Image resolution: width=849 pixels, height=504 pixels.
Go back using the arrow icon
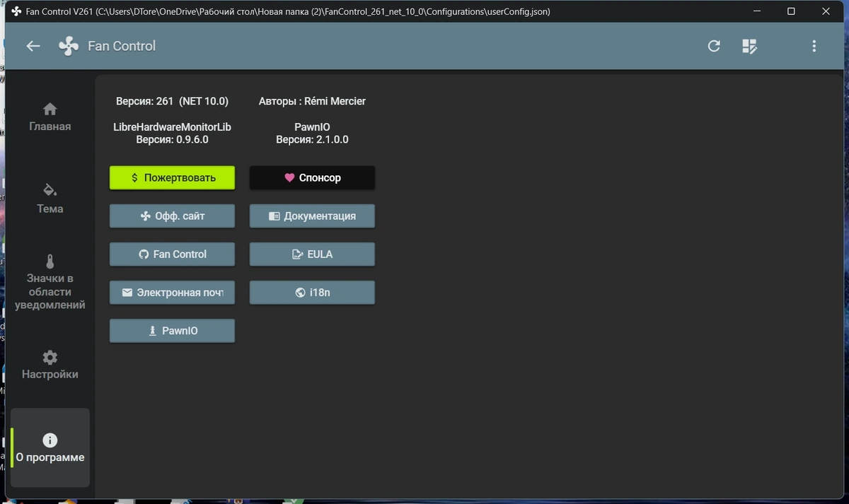point(33,46)
